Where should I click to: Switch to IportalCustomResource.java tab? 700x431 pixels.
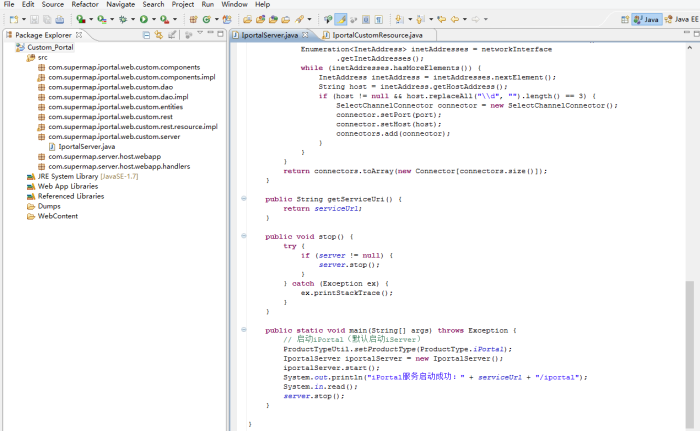[x=377, y=35]
